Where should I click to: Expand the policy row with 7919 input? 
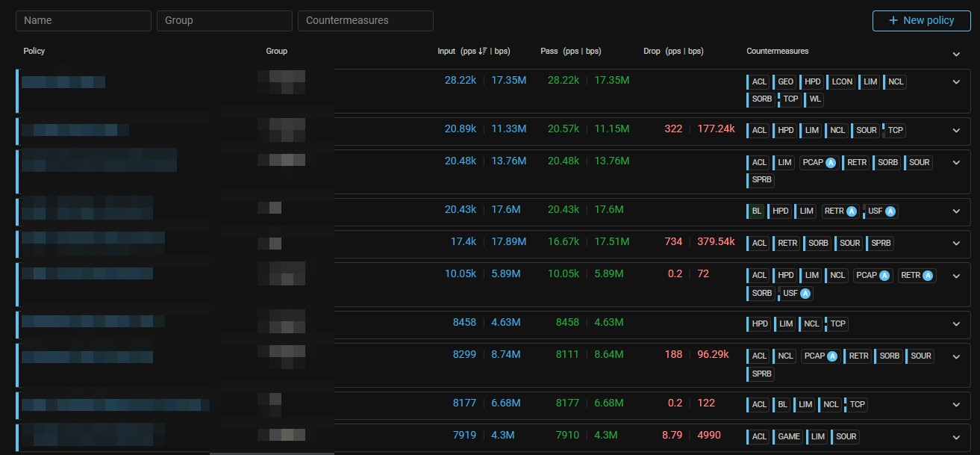pos(956,436)
